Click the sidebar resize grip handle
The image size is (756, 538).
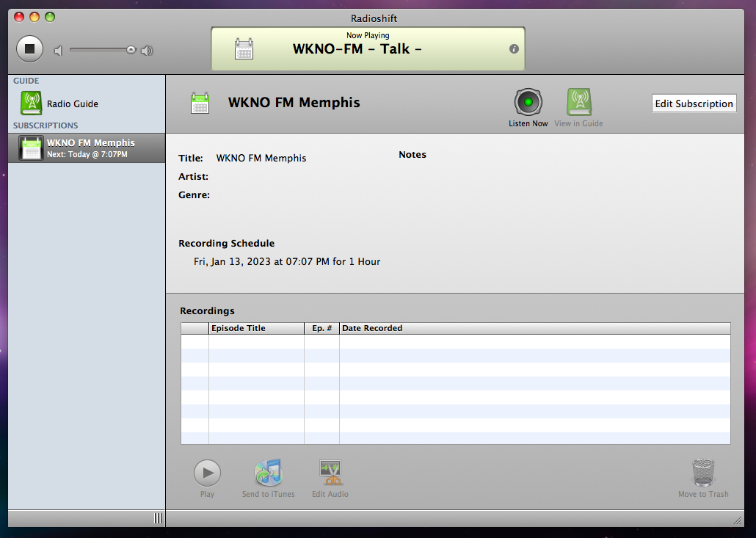coord(158,518)
